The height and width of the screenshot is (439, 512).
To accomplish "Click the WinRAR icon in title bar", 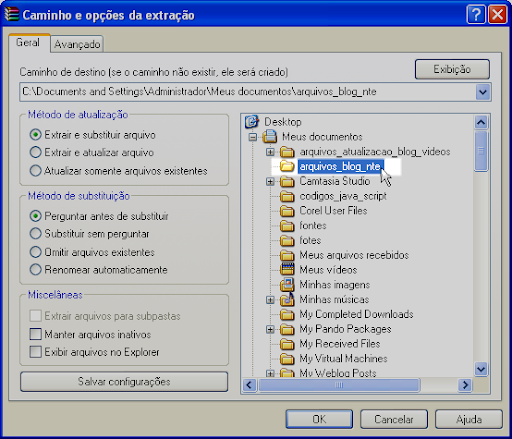I will click(11, 15).
